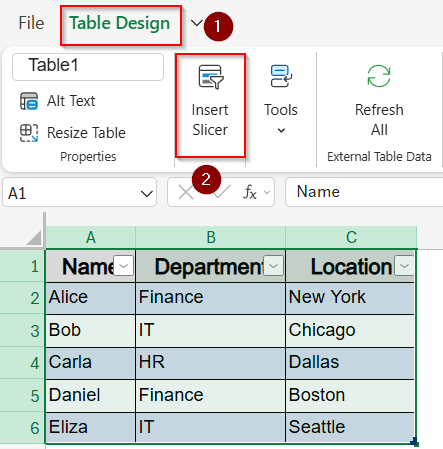Open the Name column filter dropdown
The width and height of the screenshot is (443, 449).
click(123, 266)
